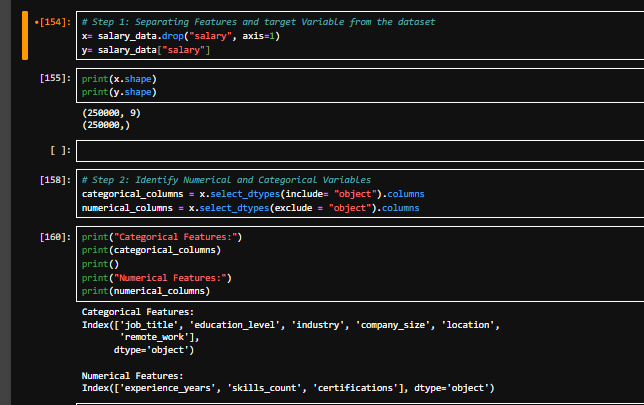Screen dimensions: 644x405
Task: Click the numerical_columns assignment line
Action: tap(251, 208)
